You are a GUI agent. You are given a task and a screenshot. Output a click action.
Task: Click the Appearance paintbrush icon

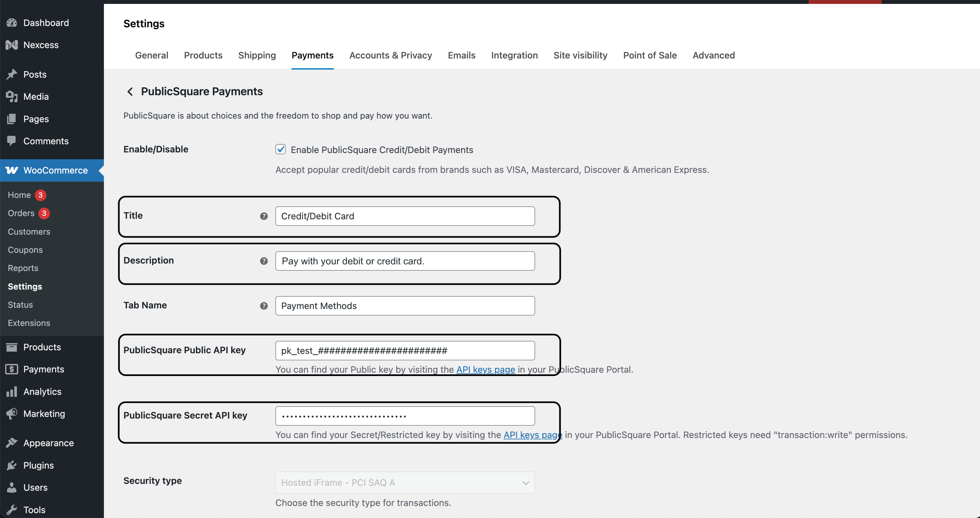(12, 443)
